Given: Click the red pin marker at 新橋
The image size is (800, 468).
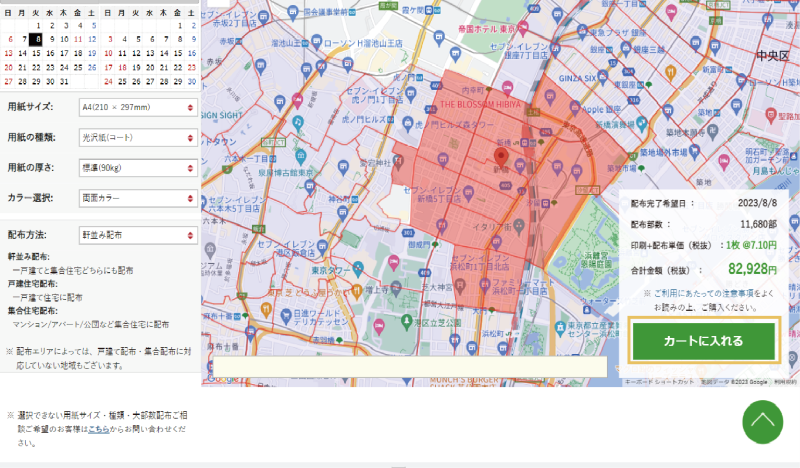Looking at the screenshot, I should click(501, 157).
